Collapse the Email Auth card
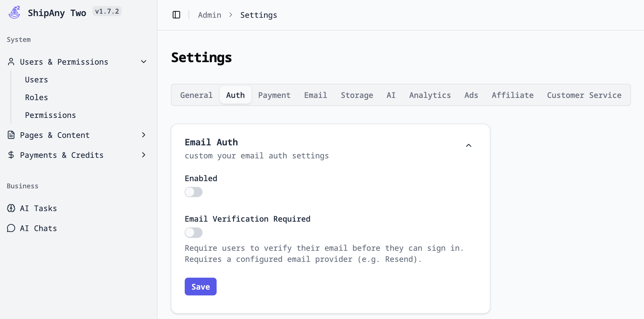The width and height of the screenshot is (644, 319). (x=469, y=145)
